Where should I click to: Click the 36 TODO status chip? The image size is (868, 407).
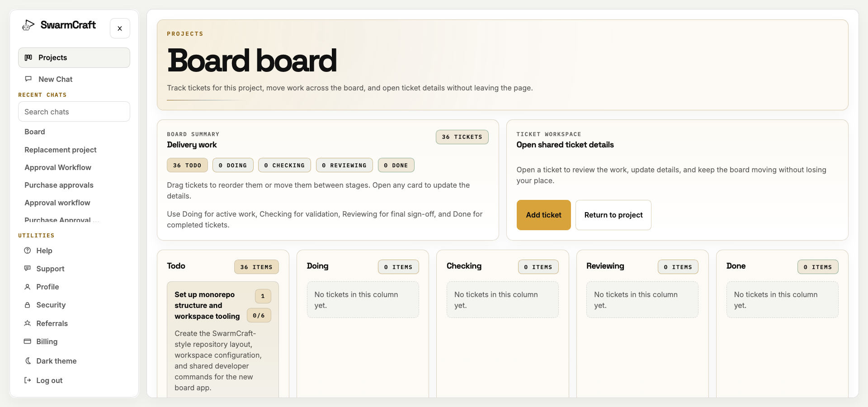tap(187, 166)
